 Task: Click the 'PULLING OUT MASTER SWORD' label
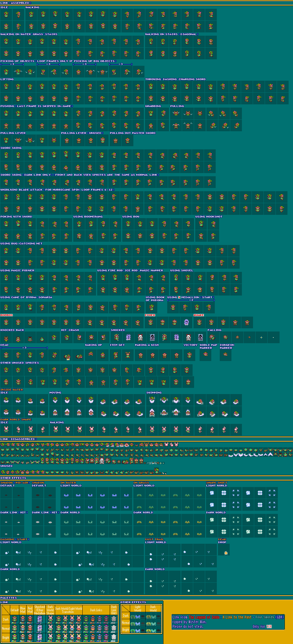tap(133, 133)
